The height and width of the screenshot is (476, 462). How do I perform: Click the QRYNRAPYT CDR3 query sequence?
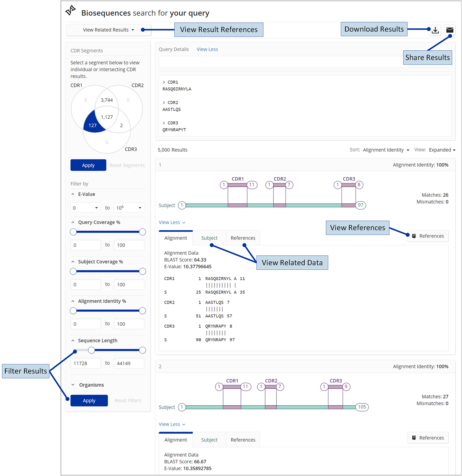pos(174,130)
